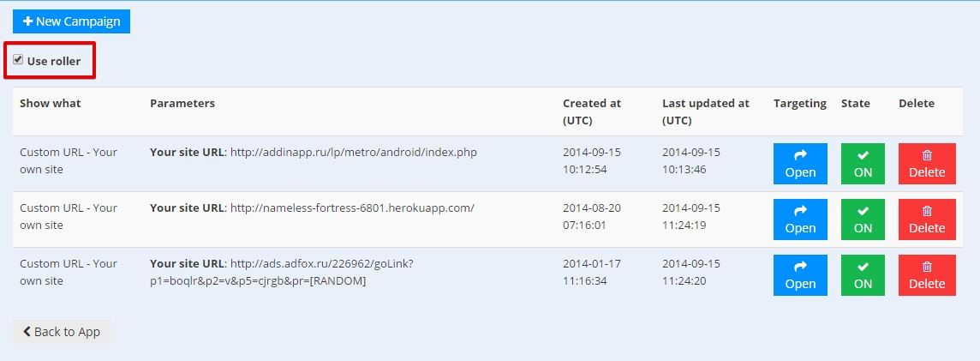
Task: Click the Parameters column header
Action: 182,103
